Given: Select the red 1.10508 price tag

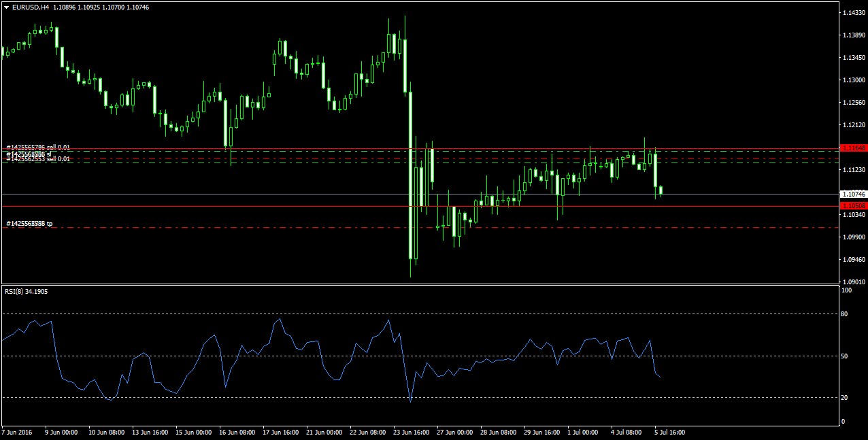Looking at the screenshot, I should (x=852, y=205).
